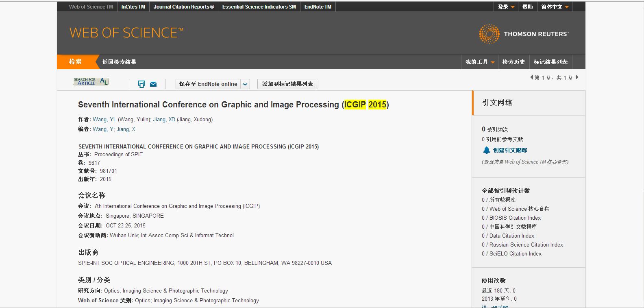Click the SciELO Citation Index row

[x=512, y=254]
